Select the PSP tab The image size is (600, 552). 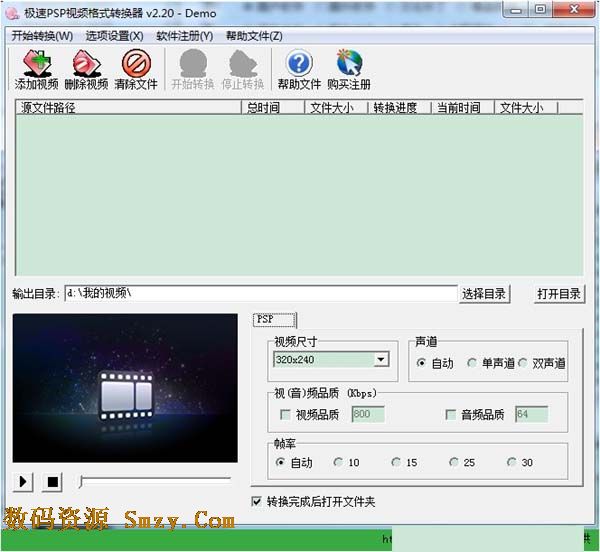(x=274, y=320)
